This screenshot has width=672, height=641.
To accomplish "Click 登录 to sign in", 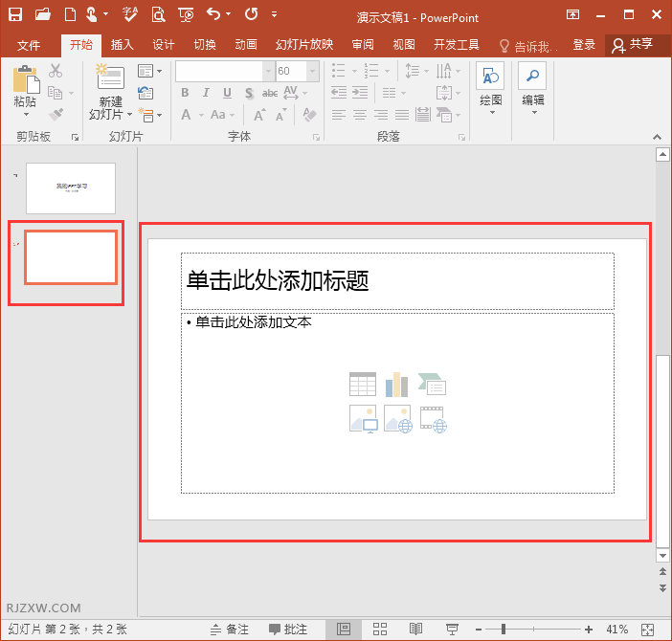I will click(584, 45).
